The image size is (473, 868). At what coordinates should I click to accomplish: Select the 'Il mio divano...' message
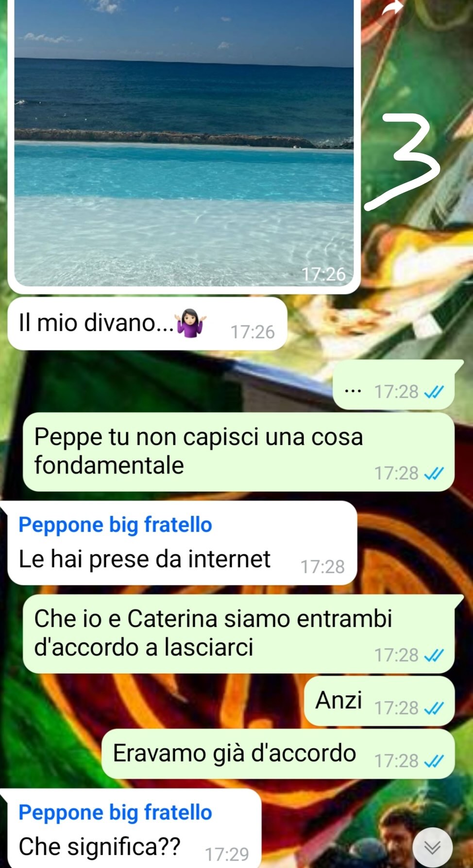click(147, 324)
